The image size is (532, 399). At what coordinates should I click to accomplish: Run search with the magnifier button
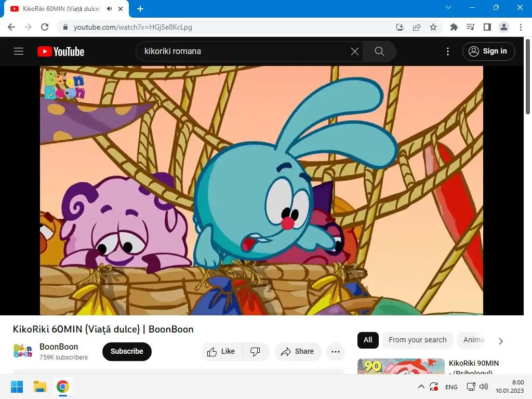pyautogui.click(x=379, y=51)
